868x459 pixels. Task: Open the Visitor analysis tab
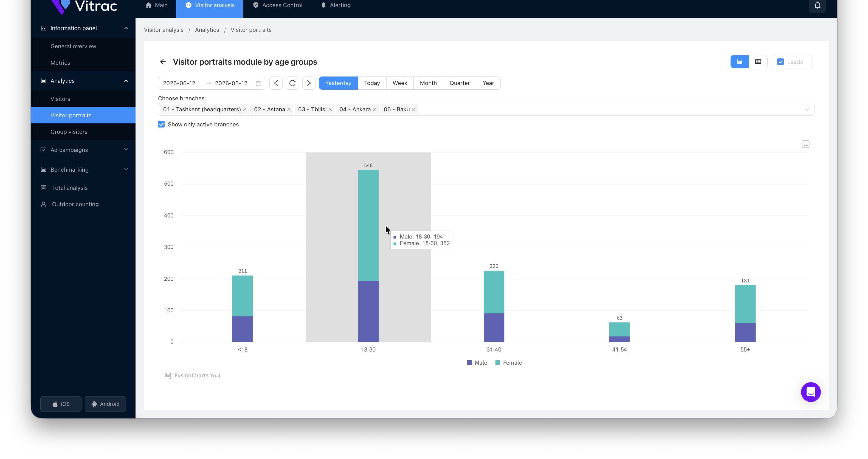tap(209, 6)
